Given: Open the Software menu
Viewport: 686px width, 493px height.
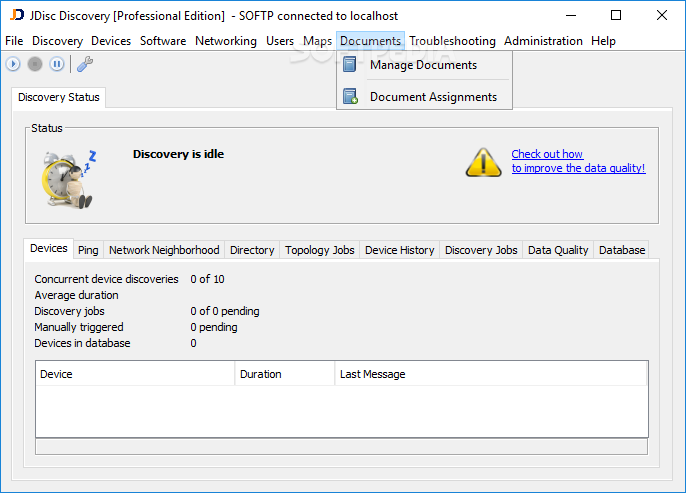Looking at the screenshot, I should point(163,41).
